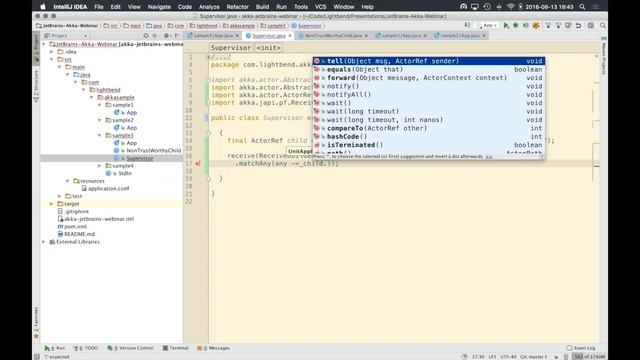Open the Terminal tool window

(x=176, y=348)
